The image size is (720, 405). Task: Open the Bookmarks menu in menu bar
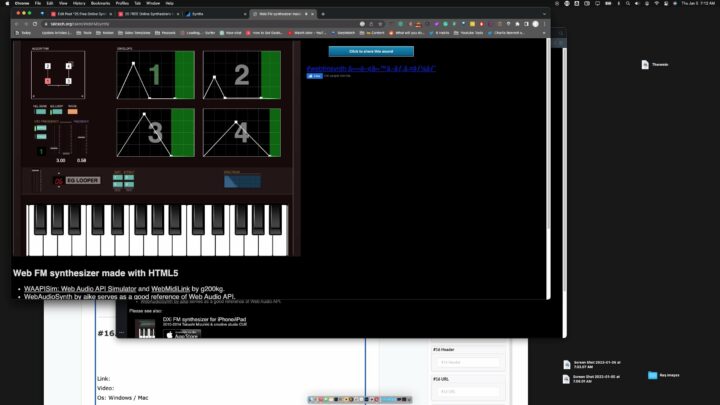coord(99,3)
